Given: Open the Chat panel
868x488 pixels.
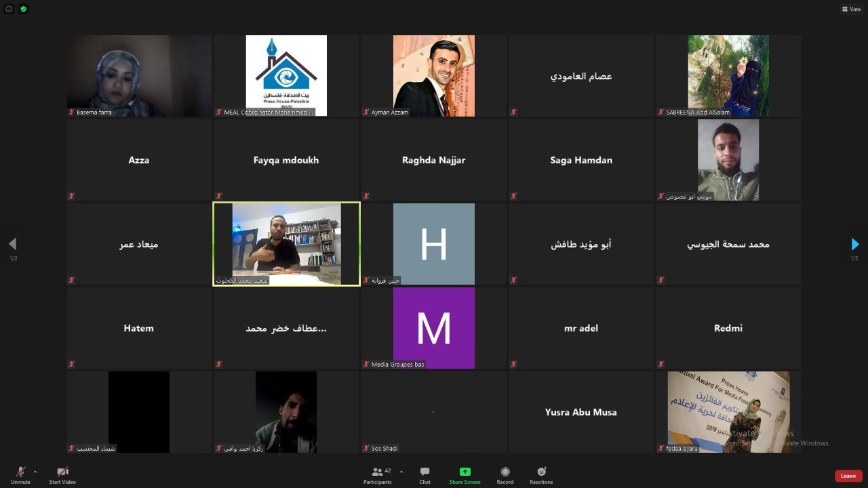Looking at the screenshot, I should 425,475.
